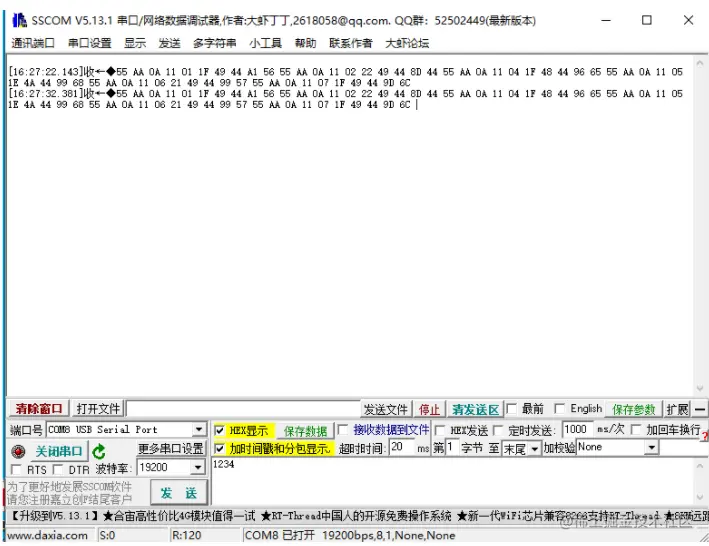Click the checksum value field after None
This screenshot has height=546, width=709.
[x=684, y=448]
